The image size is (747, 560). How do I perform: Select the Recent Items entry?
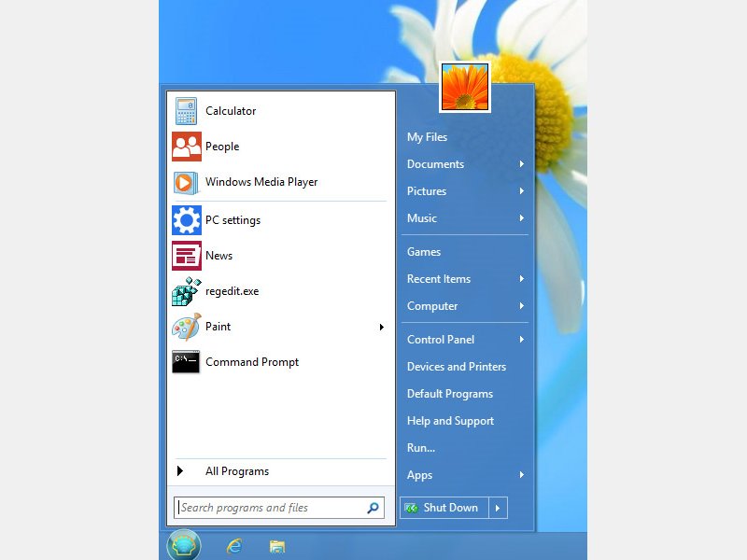439,279
